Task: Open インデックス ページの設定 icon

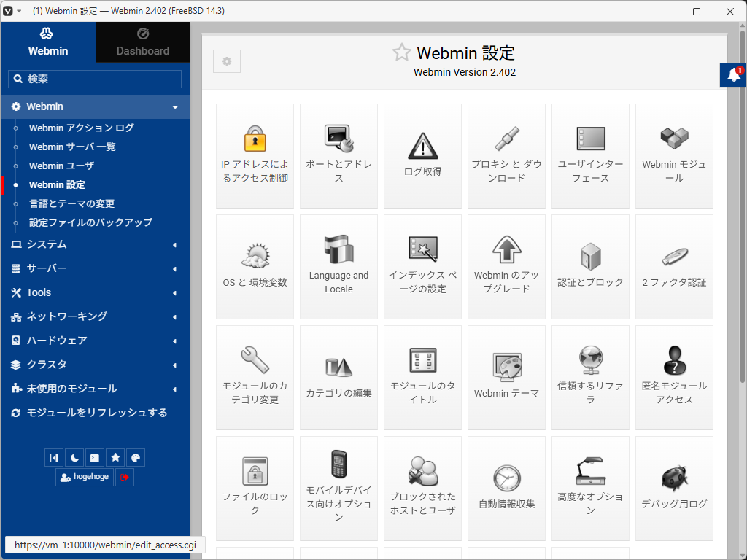Action: (x=422, y=249)
